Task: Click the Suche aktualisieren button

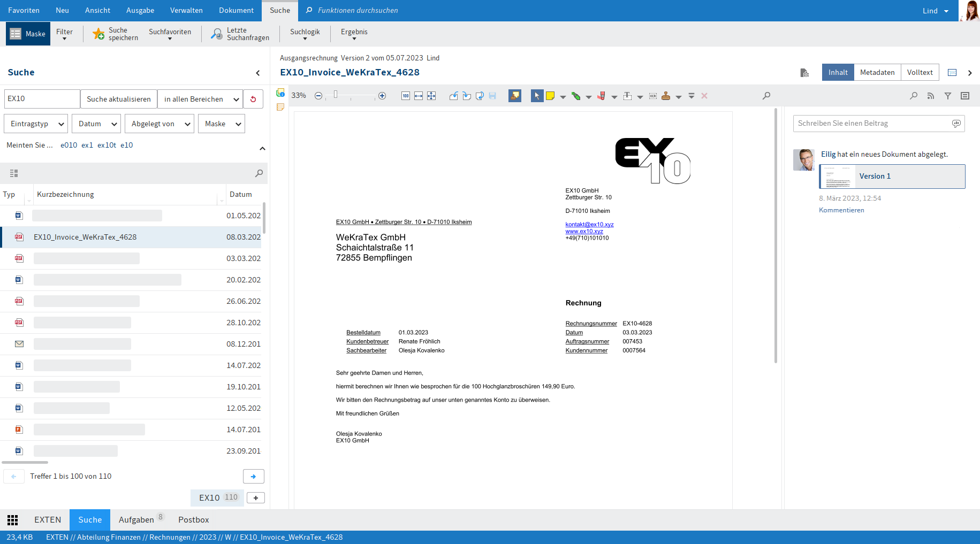Action: (x=119, y=99)
